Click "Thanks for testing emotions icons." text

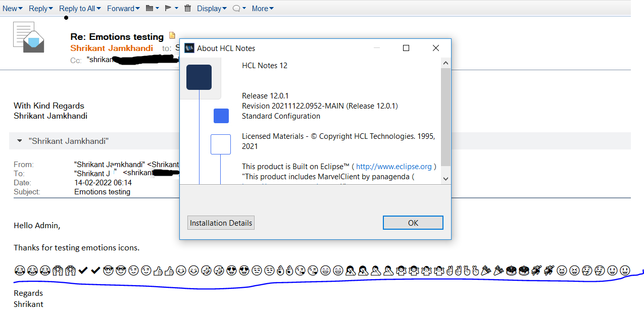tap(76, 247)
